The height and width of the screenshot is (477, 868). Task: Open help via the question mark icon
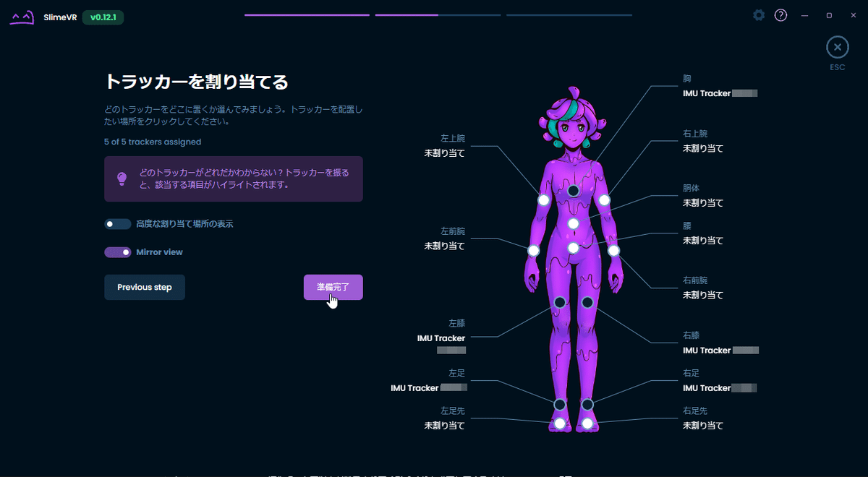[x=780, y=14]
